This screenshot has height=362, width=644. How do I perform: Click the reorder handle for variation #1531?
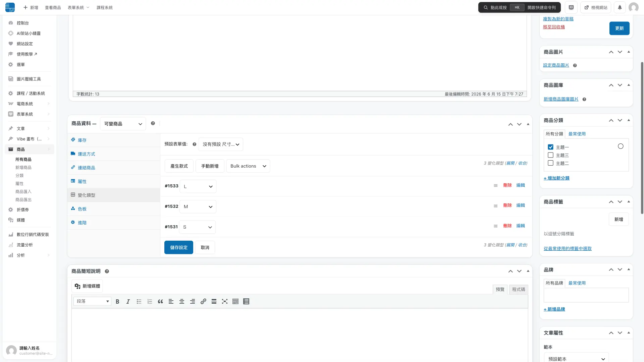495,226
